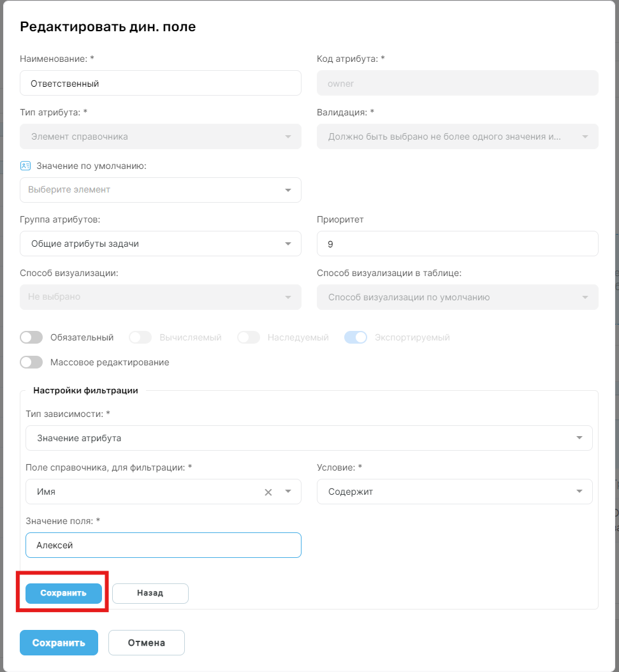
Task: Click the highlighted Сохранить button in filter settings
Action: tap(63, 593)
